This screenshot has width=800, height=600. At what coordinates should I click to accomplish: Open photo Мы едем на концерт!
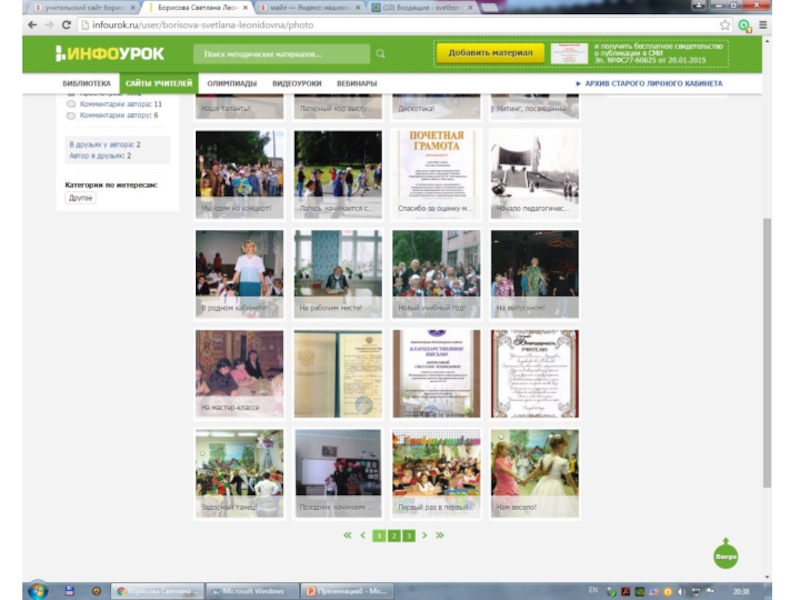click(x=239, y=174)
